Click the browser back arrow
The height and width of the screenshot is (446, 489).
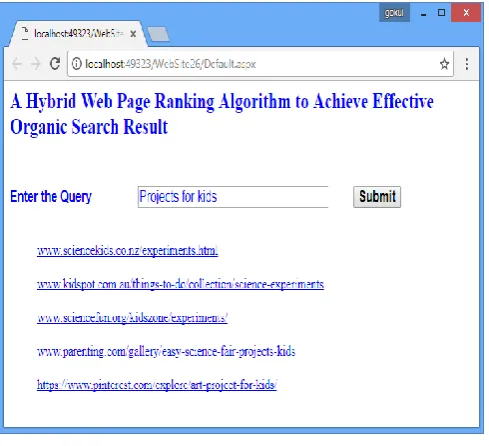(17, 63)
